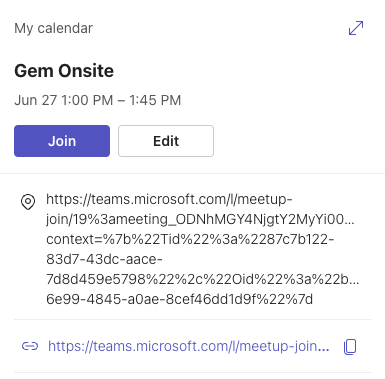Click the Jun 27 1:00 PM time text

tap(64, 100)
